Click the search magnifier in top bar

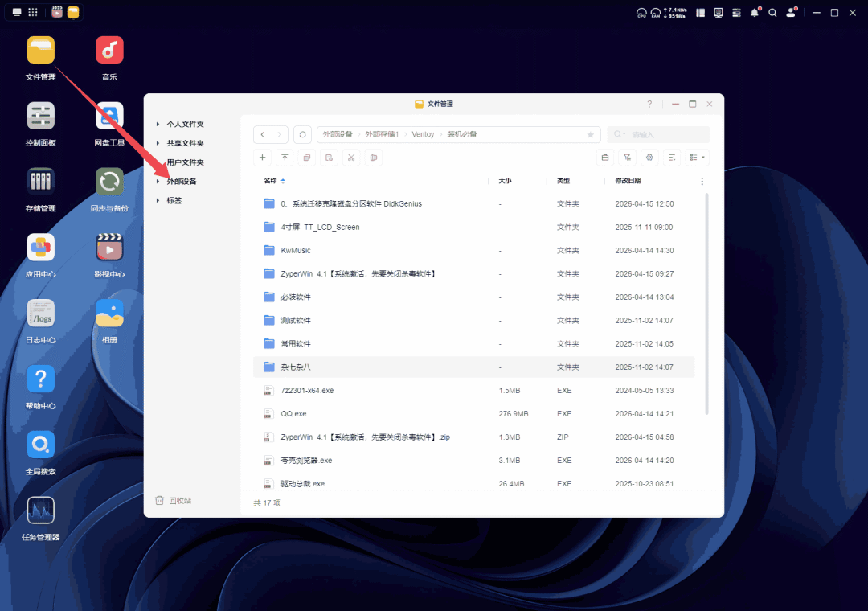click(772, 12)
